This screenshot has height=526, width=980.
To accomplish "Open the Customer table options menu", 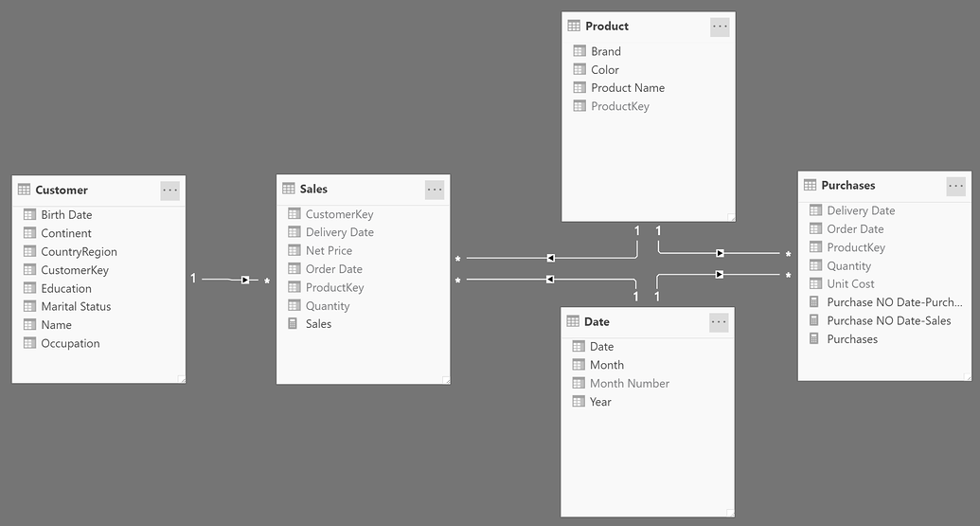I will (170, 190).
